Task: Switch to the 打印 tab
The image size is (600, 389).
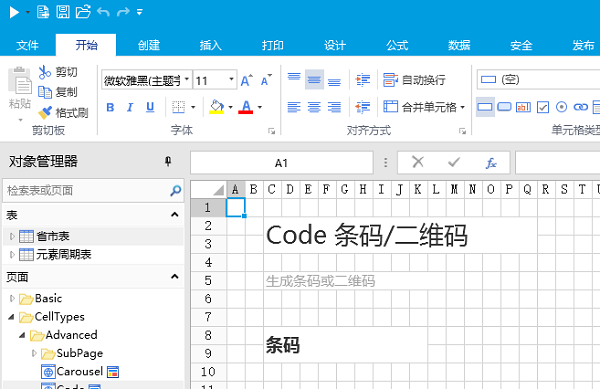Action: (x=273, y=45)
